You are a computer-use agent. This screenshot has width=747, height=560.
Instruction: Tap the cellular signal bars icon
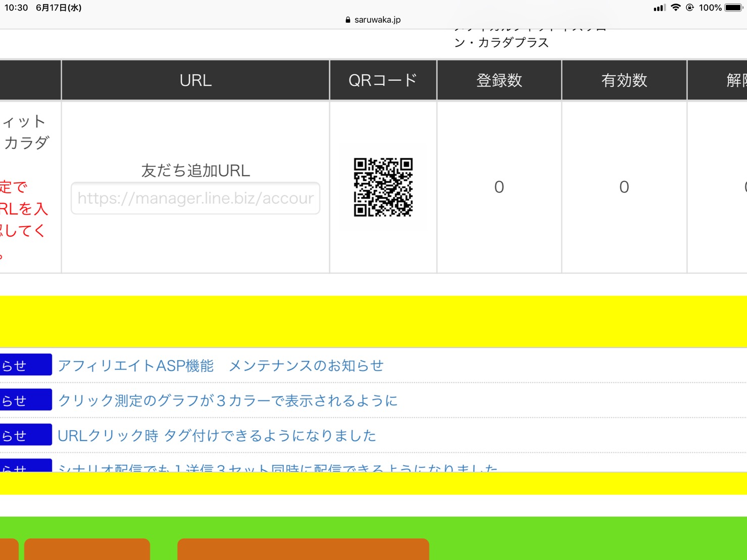[659, 8]
